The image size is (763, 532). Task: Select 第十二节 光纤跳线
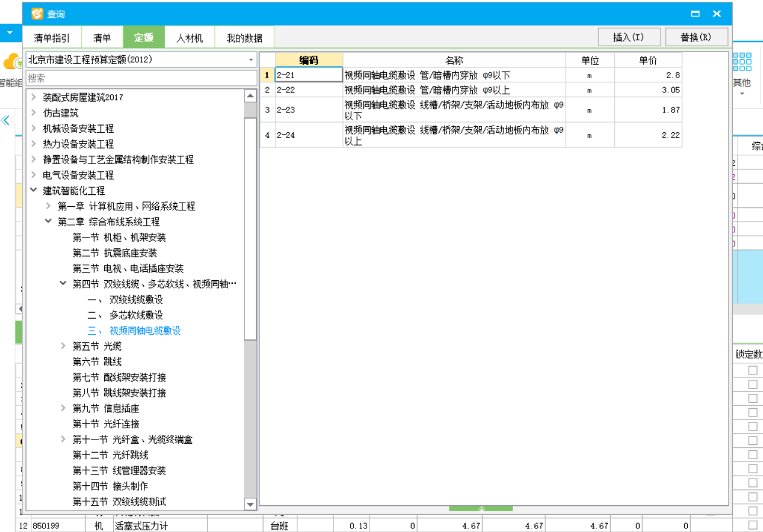110,455
